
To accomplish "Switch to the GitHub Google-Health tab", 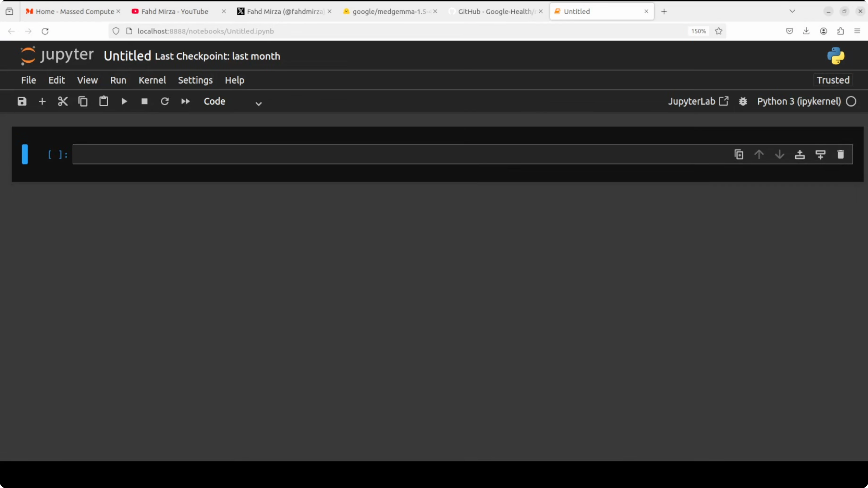I will 494,12.
